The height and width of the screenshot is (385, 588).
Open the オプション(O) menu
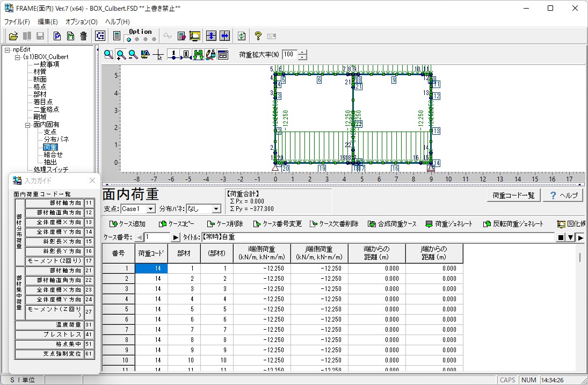coord(81,22)
